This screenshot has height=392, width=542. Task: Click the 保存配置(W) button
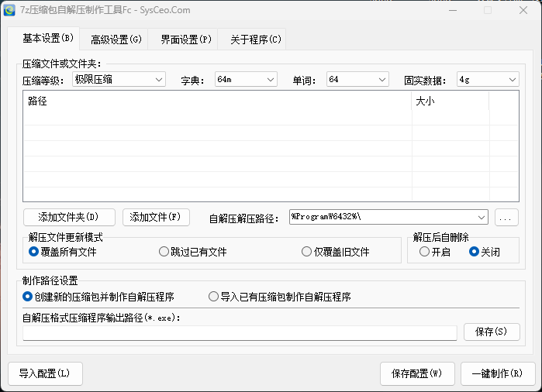[417, 373]
